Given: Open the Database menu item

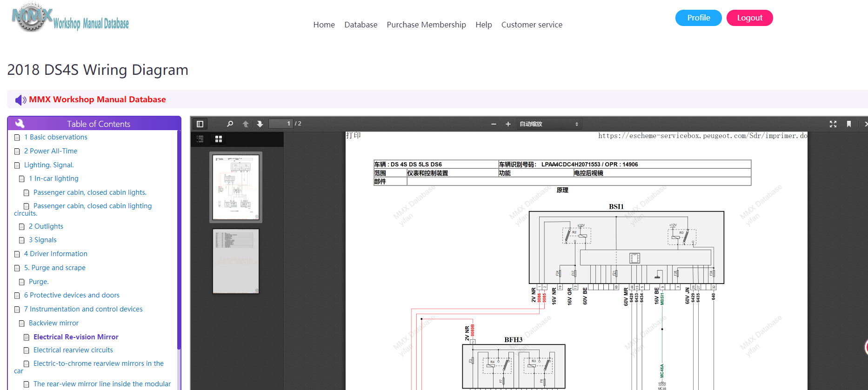Looking at the screenshot, I should (x=361, y=25).
